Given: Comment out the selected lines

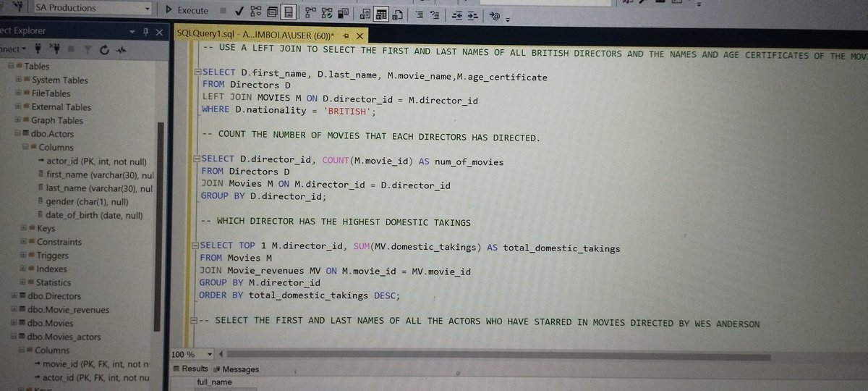Looking at the screenshot, I should click(420, 14).
